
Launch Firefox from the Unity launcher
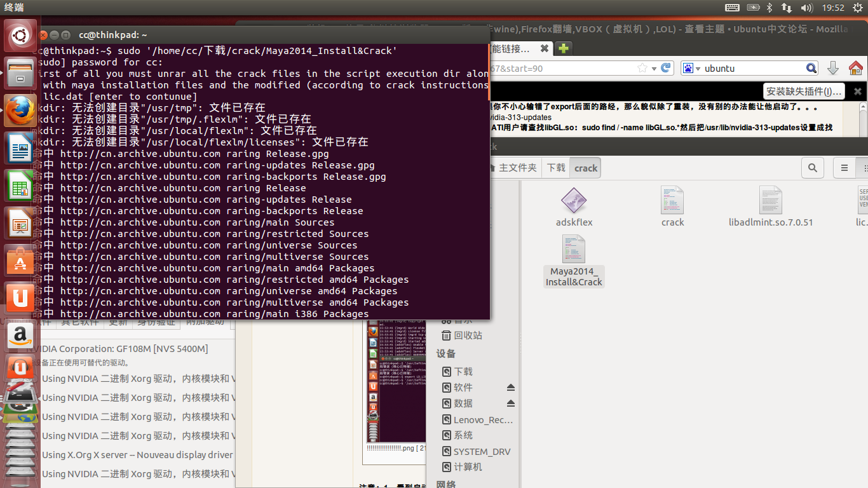click(x=20, y=110)
